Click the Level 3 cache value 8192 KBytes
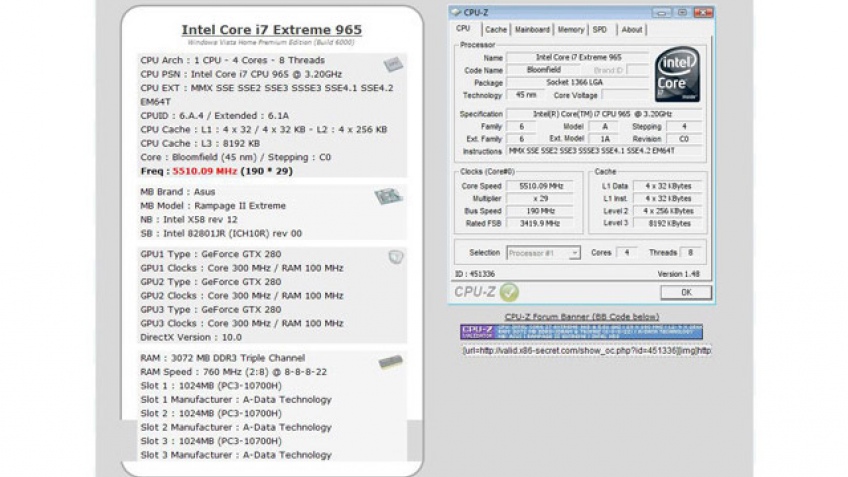Screen dimensions: 848x477 coord(668,223)
